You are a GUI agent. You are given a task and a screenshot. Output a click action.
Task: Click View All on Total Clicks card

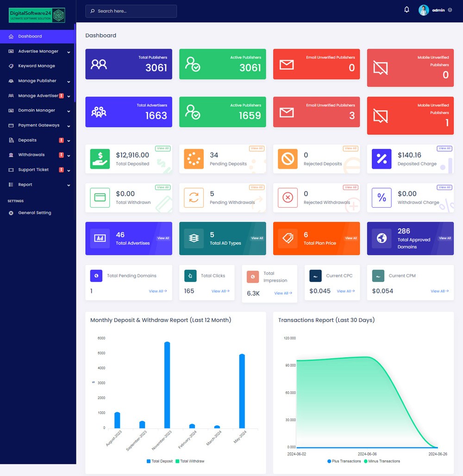[220, 291]
